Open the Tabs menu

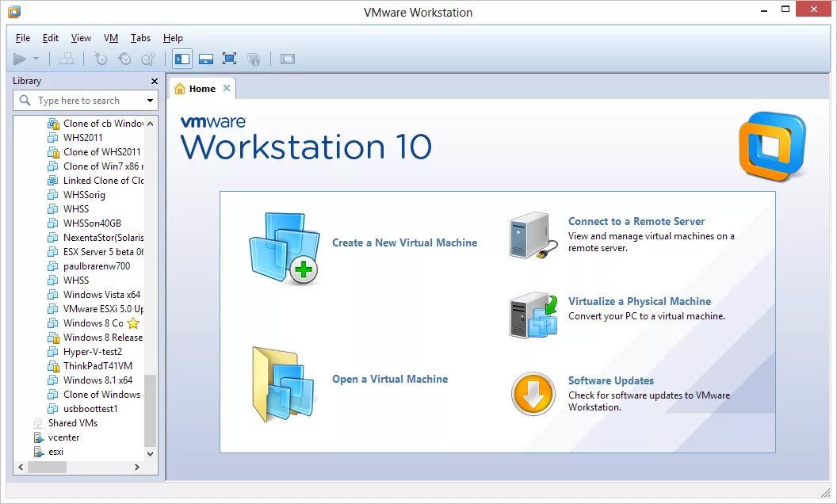[140, 38]
